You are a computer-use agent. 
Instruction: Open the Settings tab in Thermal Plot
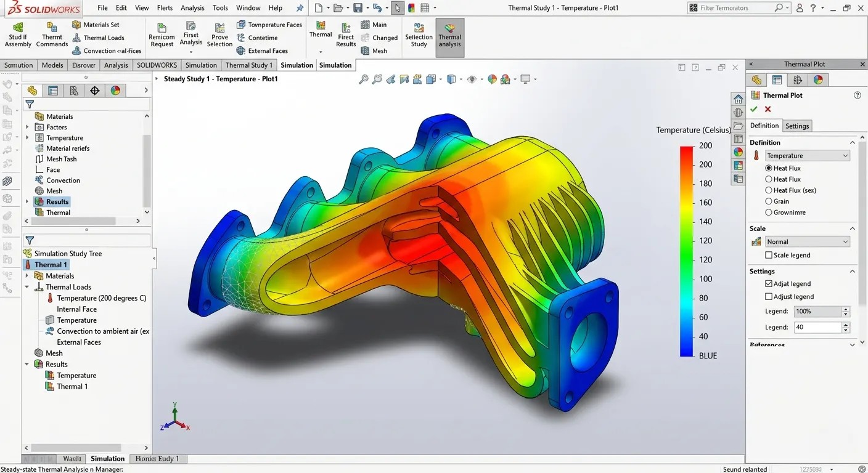click(x=797, y=126)
